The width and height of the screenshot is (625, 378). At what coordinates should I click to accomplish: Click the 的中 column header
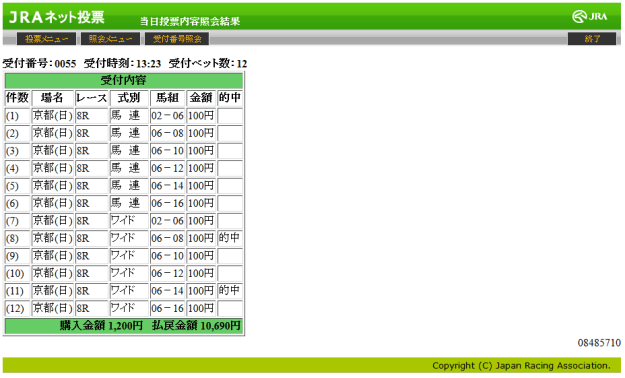pyautogui.click(x=230, y=98)
